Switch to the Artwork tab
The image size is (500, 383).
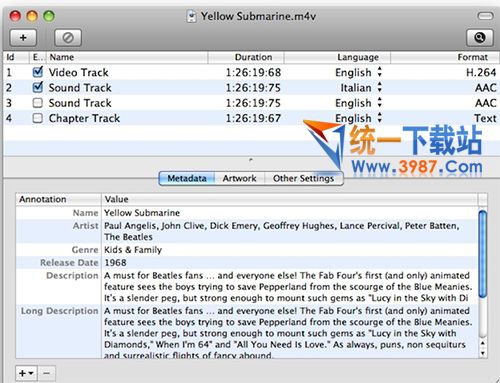pos(239,178)
